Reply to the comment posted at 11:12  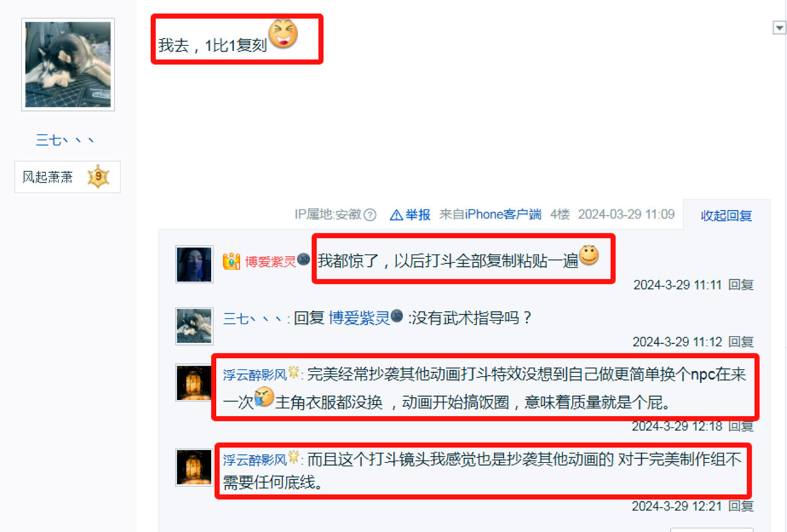coord(741,342)
